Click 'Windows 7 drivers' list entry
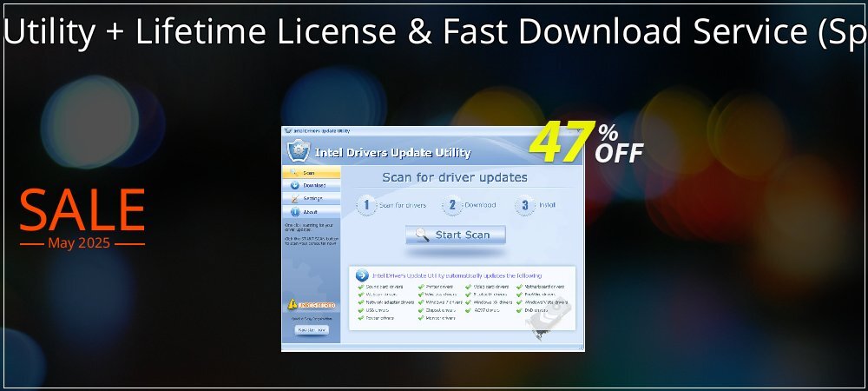The image size is (868, 391). coord(440,302)
